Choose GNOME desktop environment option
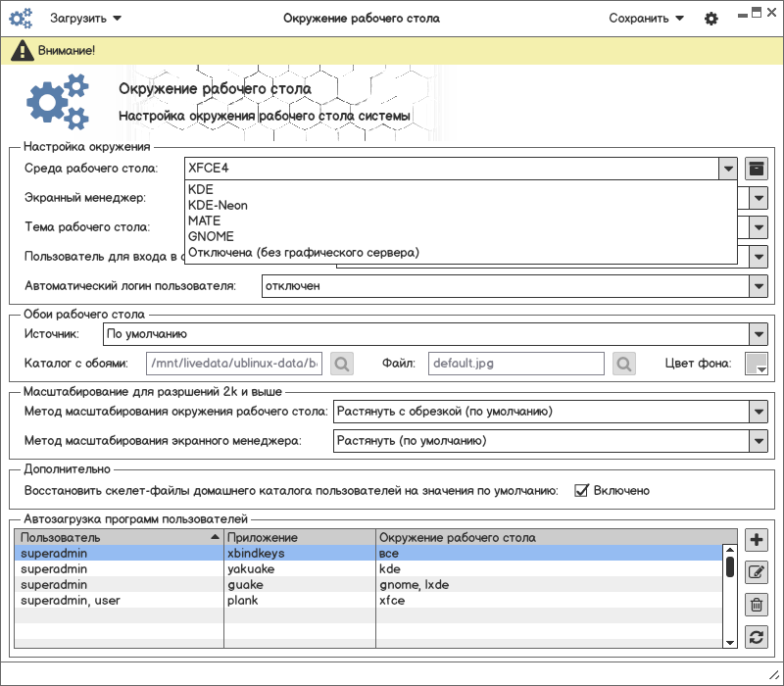 211,236
